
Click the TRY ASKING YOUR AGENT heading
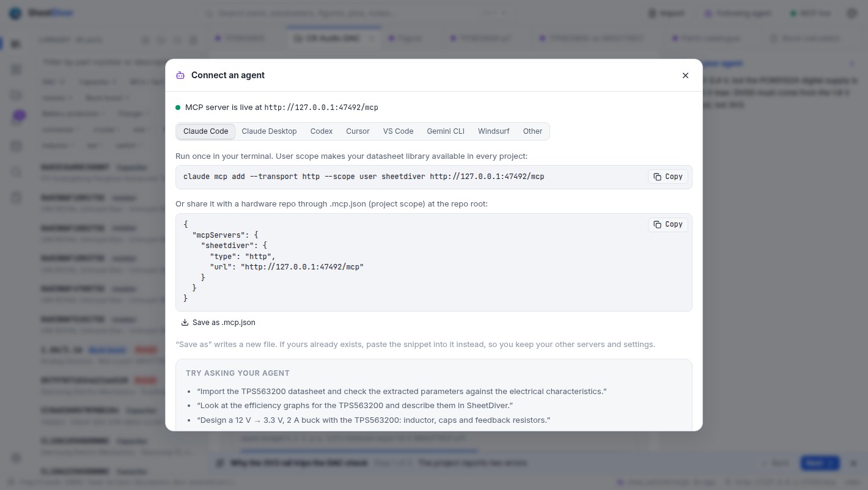pyautogui.click(x=238, y=373)
